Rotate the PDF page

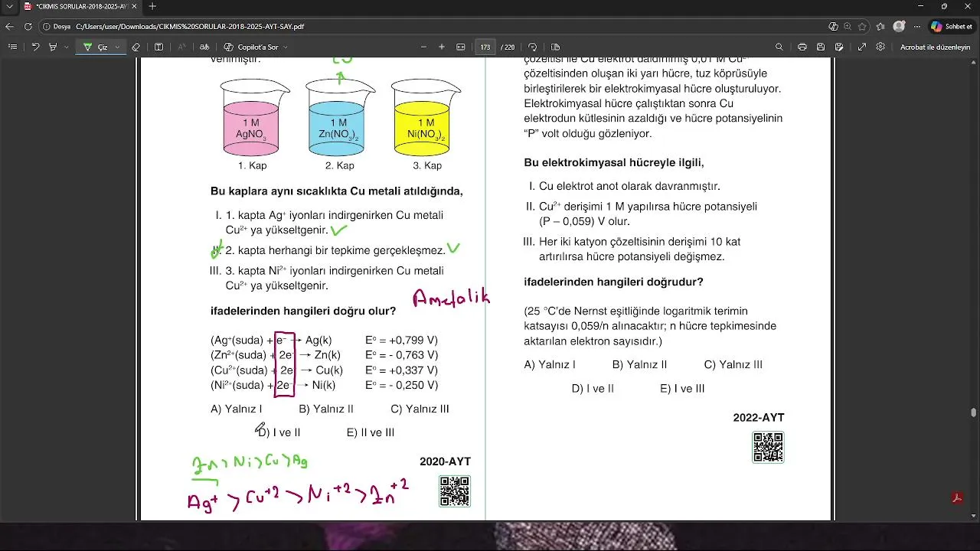pyautogui.click(x=533, y=47)
